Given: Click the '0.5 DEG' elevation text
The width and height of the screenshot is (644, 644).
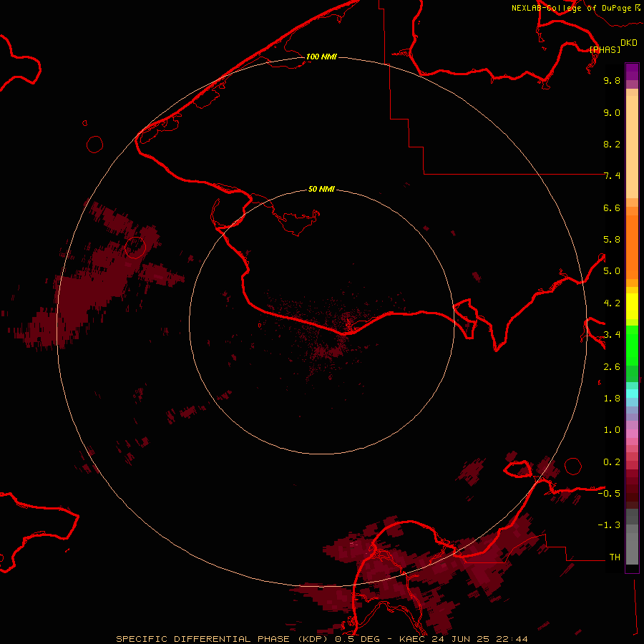Looking at the screenshot, I should pos(357,639).
